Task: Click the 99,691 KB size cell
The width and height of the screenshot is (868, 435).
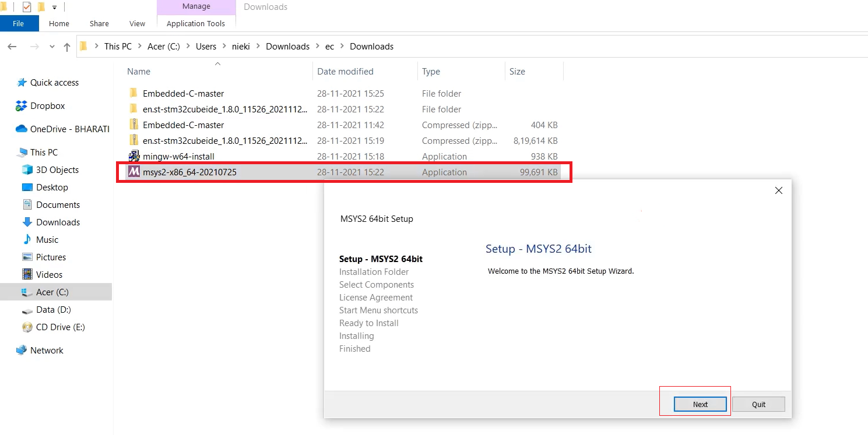Action: coord(539,172)
